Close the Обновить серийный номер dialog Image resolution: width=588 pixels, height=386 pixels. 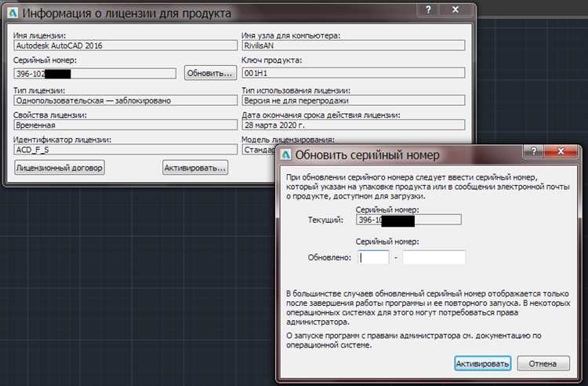point(561,151)
